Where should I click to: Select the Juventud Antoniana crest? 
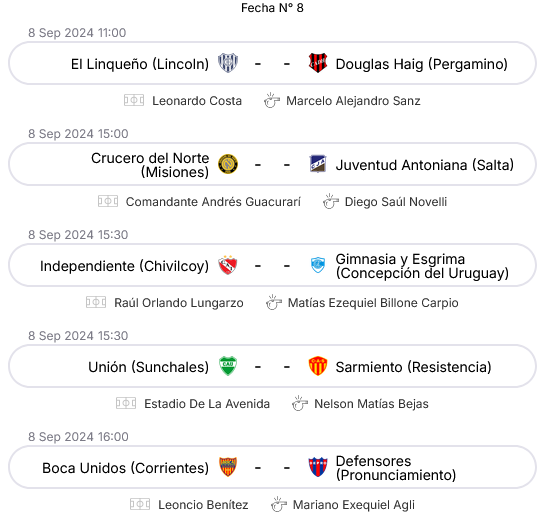pyautogui.click(x=318, y=164)
